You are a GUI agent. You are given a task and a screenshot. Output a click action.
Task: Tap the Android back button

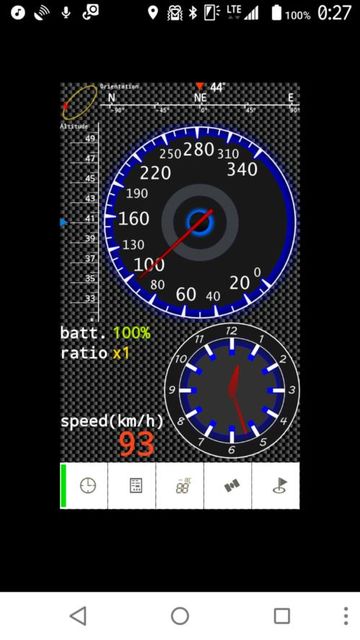(78, 616)
